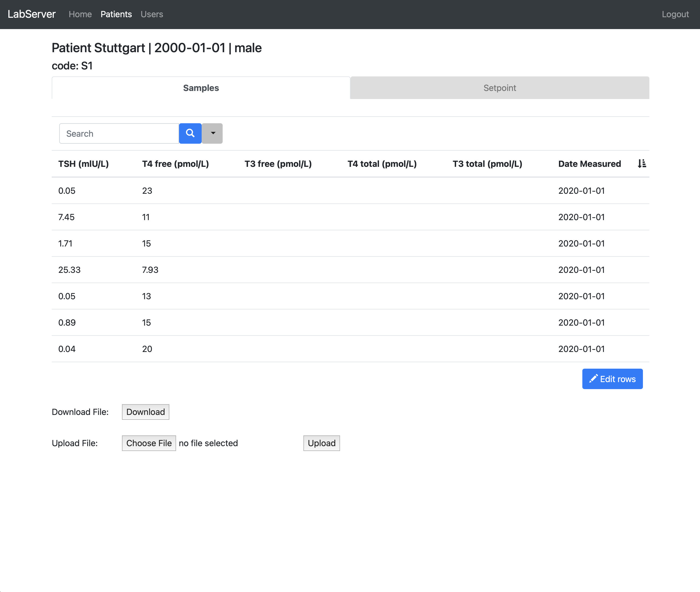Switch to the Setpoint tab
Screen dimensions: 700x592
[499, 88]
